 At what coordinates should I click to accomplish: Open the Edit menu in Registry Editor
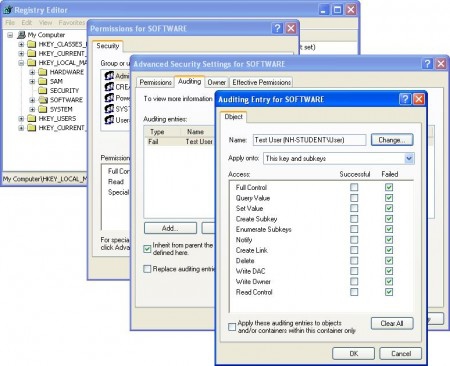(27, 23)
